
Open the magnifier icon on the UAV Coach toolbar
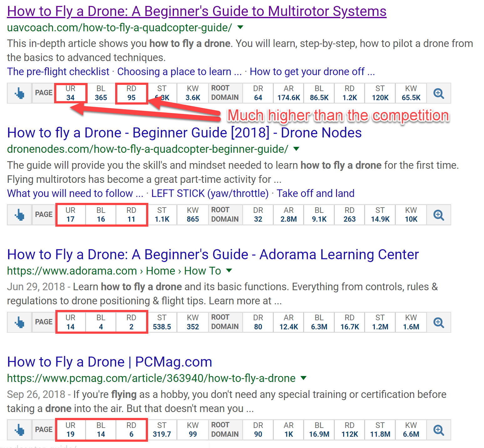coord(438,93)
